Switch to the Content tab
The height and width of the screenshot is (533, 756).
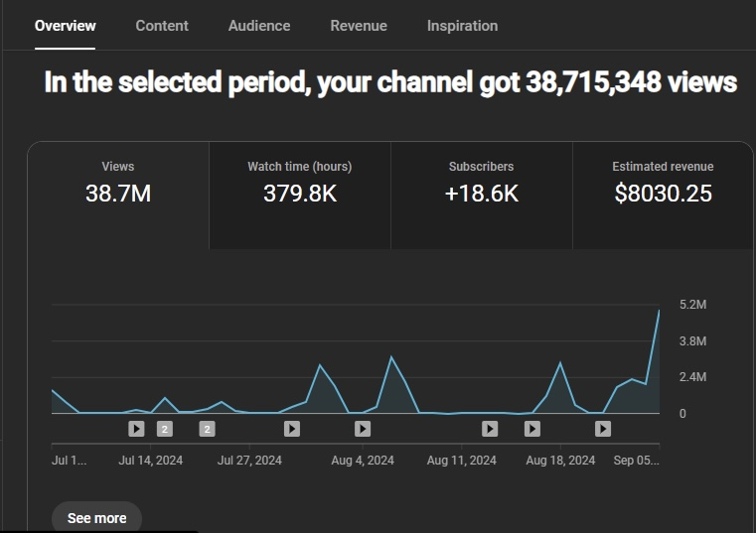tap(162, 26)
